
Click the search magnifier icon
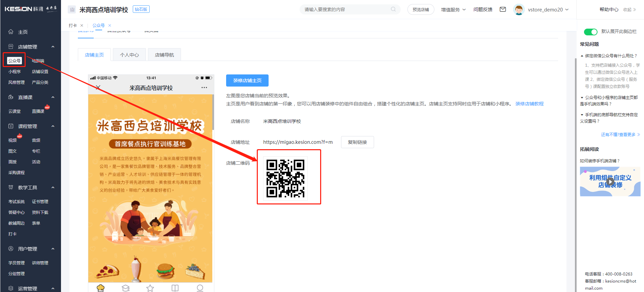point(393,9)
